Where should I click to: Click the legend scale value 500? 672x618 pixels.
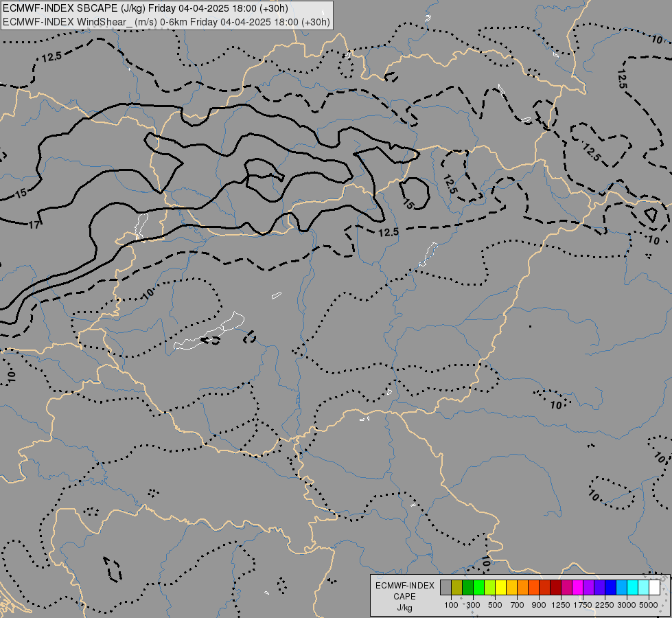pyautogui.click(x=495, y=605)
